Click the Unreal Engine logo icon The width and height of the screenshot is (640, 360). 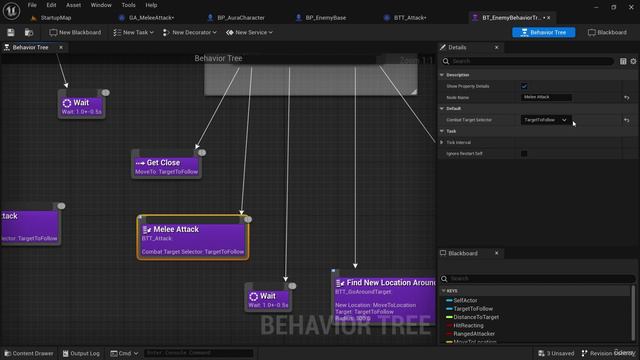11,11
